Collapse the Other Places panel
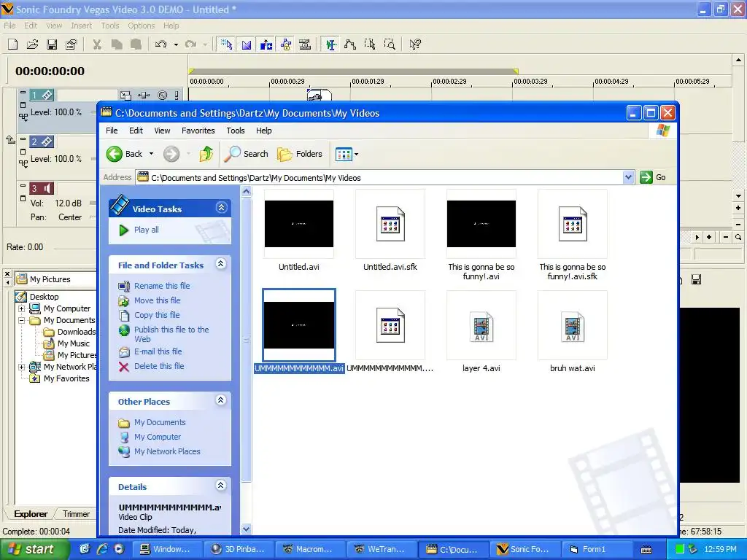 (x=220, y=400)
